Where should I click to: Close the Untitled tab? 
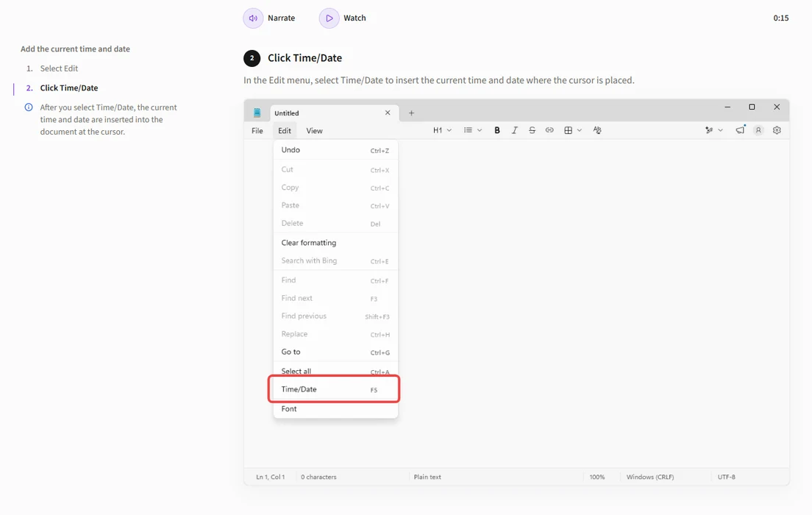pyautogui.click(x=388, y=113)
